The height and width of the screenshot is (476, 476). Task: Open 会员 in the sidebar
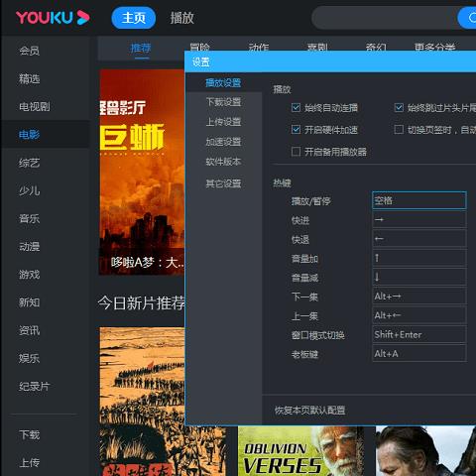click(x=30, y=51)
